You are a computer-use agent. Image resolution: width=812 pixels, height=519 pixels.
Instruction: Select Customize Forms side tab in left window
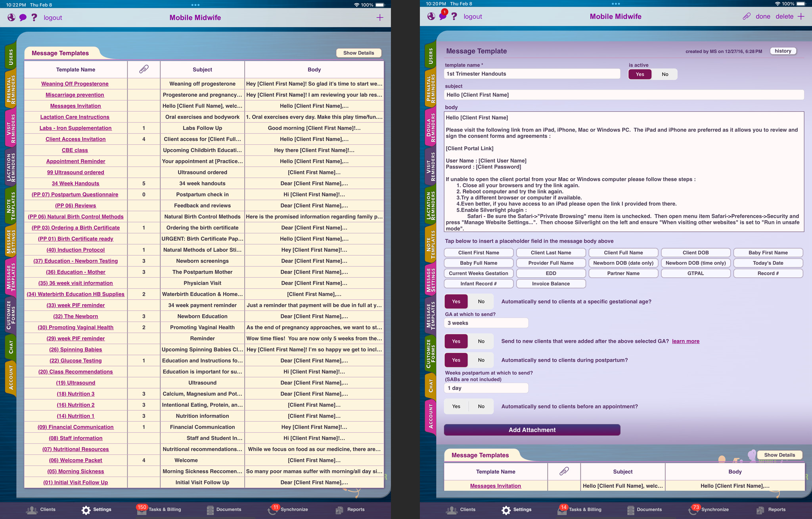point(11,315)
